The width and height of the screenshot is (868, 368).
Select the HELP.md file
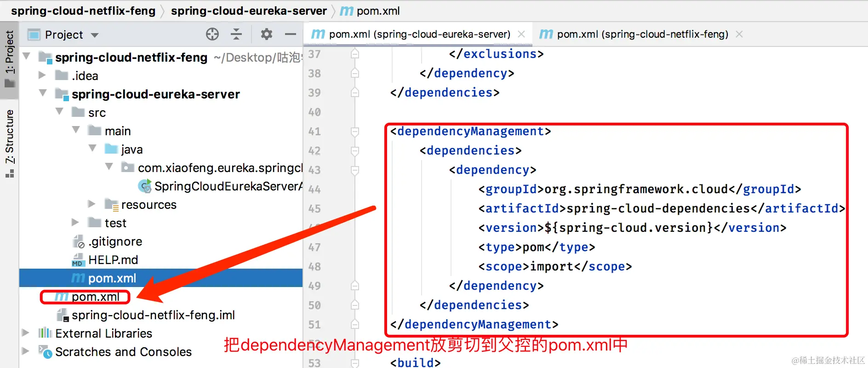tap(105, 259)
